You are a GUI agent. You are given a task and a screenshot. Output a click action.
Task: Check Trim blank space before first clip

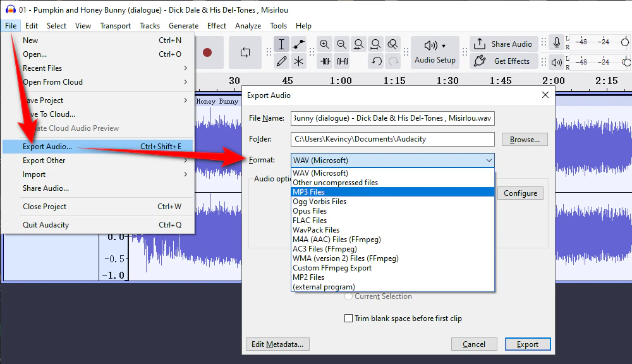point(349,318)
